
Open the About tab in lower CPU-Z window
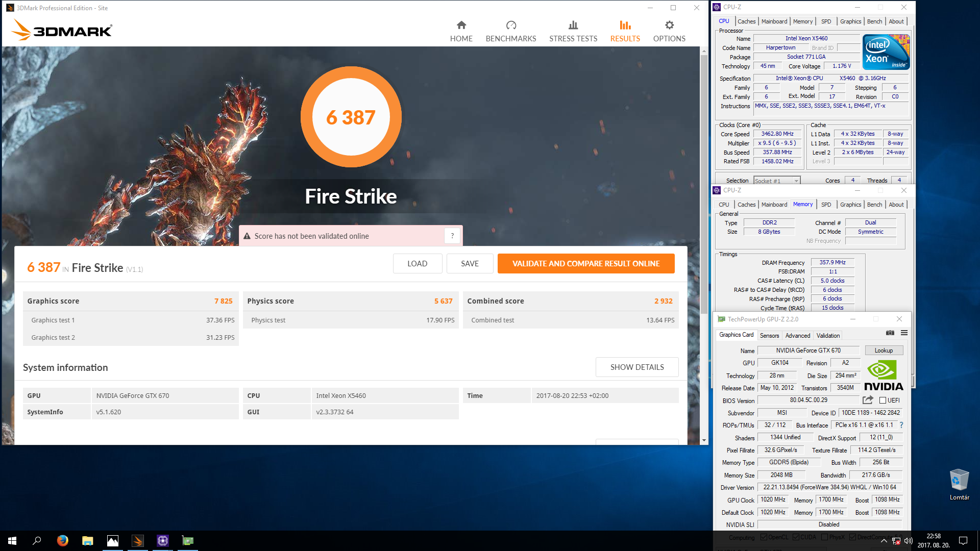point(896,205)
